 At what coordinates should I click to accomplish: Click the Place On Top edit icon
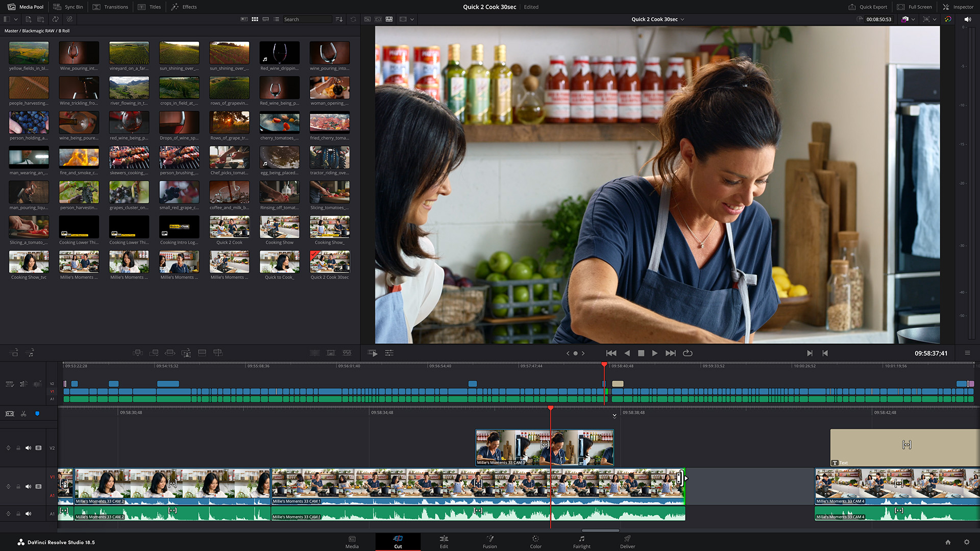202,353
